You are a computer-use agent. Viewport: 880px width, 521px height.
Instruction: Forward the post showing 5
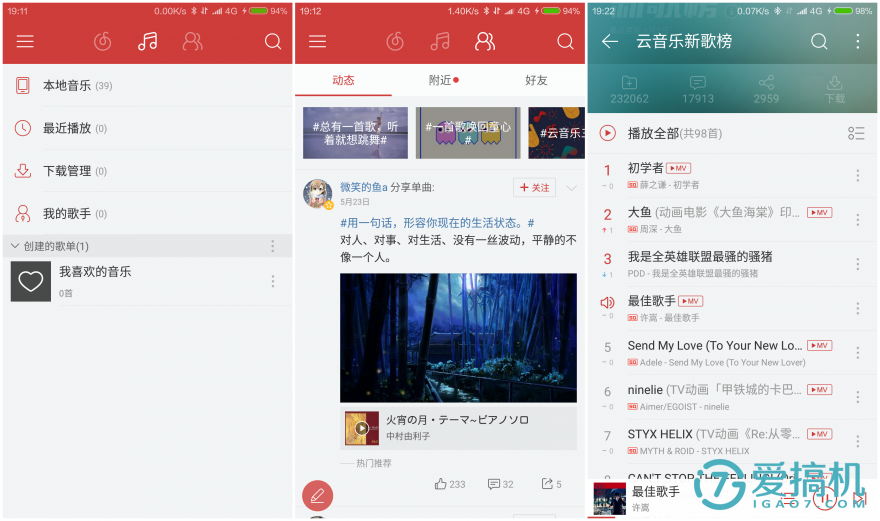(x=551, y=484)
